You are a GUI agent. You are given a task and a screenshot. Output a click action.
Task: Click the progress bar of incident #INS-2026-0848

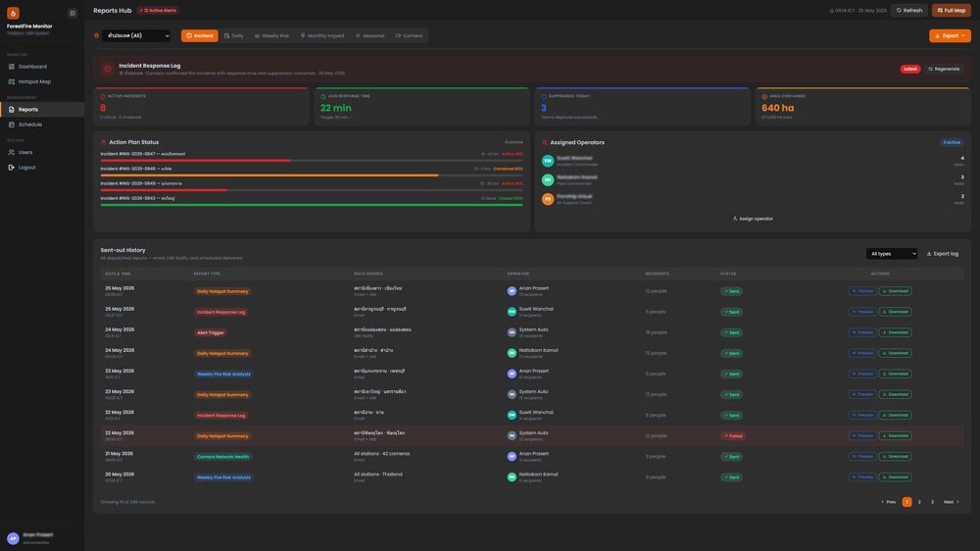coord(312,175)
